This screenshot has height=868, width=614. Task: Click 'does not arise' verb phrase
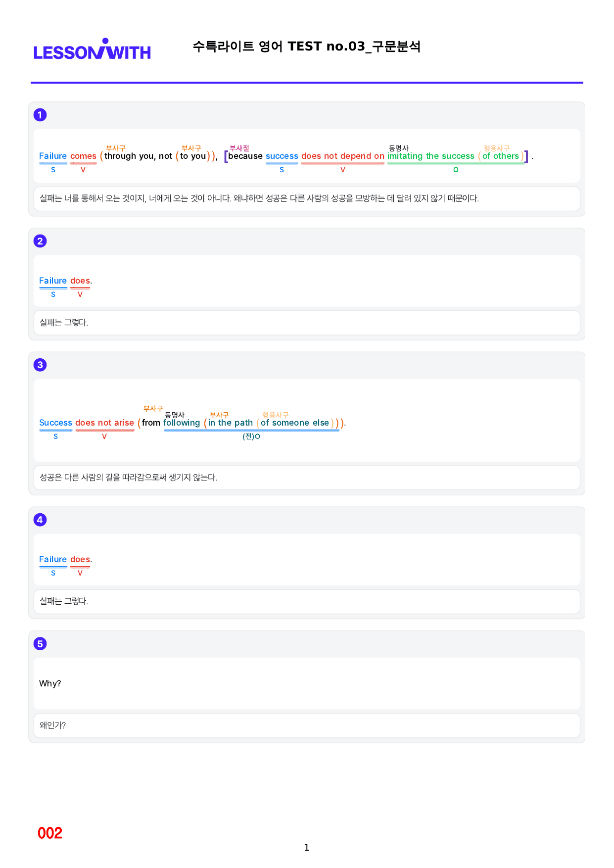click(x=104, y=423)
